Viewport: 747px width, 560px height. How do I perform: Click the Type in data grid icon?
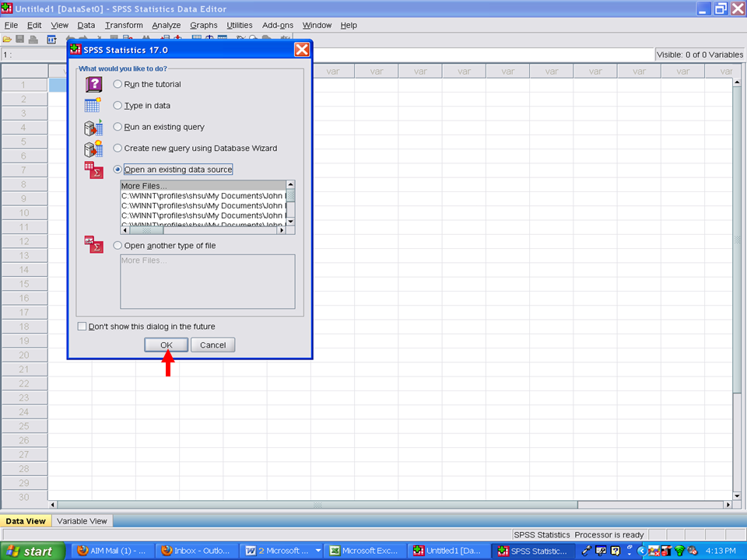pyautogui.click(x=93, y=106)
